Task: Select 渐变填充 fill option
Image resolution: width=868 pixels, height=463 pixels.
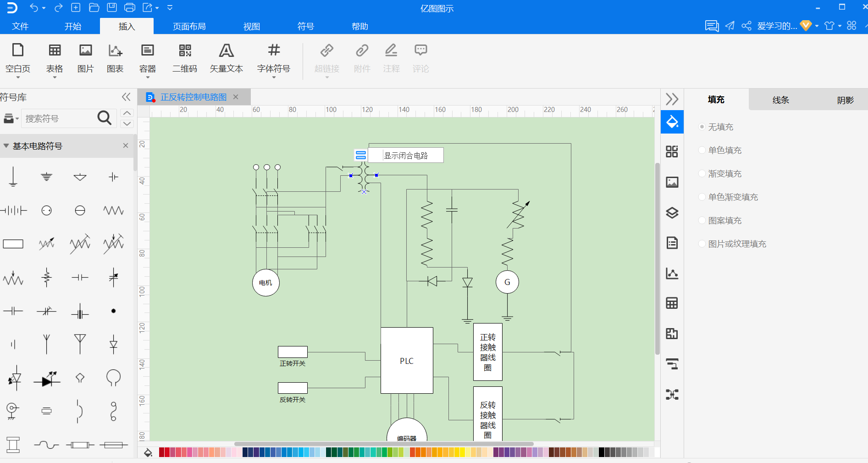Action: coord(720,173)
